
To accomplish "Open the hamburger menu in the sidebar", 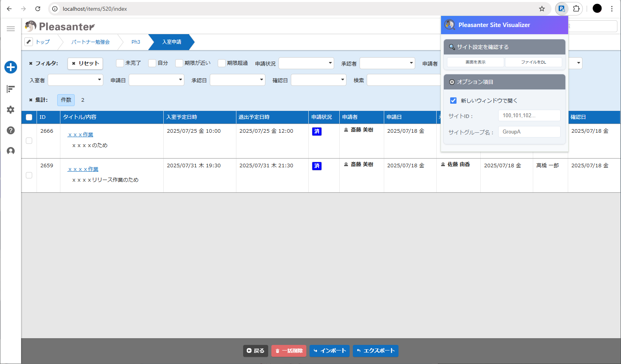I will click(11, 28).
